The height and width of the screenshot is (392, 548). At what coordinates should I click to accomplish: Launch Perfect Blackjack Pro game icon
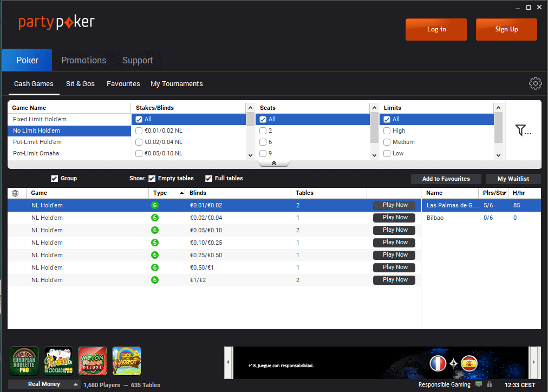pos(58,361)
